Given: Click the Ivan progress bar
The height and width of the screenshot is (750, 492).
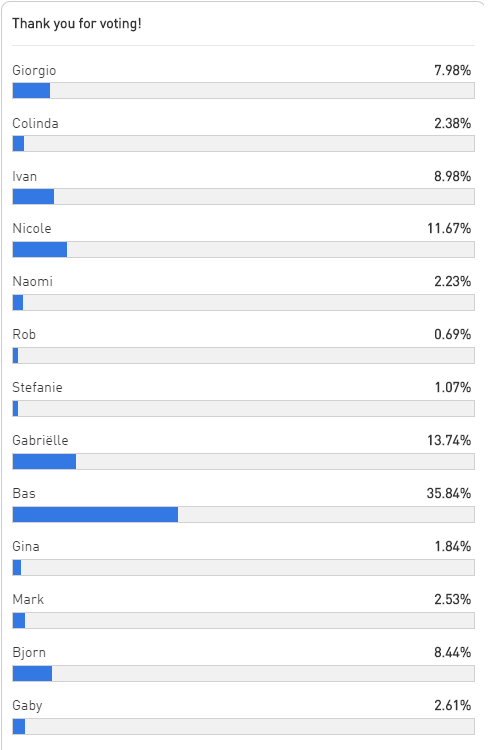Looking at the screenshot, I should pyautogui.click(x=243, y=197).
